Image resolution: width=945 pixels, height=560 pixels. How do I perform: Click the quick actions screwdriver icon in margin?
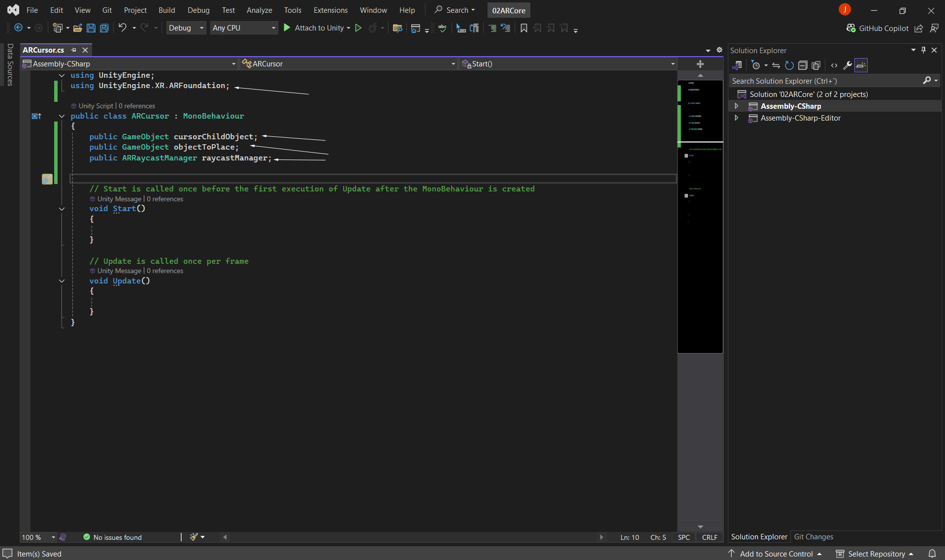pyautogui.click(x=47, y=179)
